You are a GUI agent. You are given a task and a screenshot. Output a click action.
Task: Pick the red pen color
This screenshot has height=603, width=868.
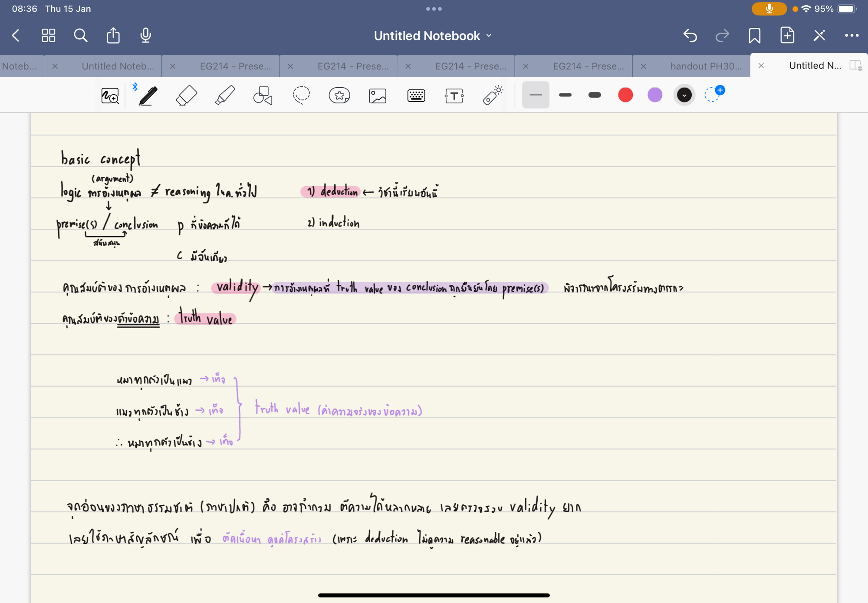coord(625,95)
